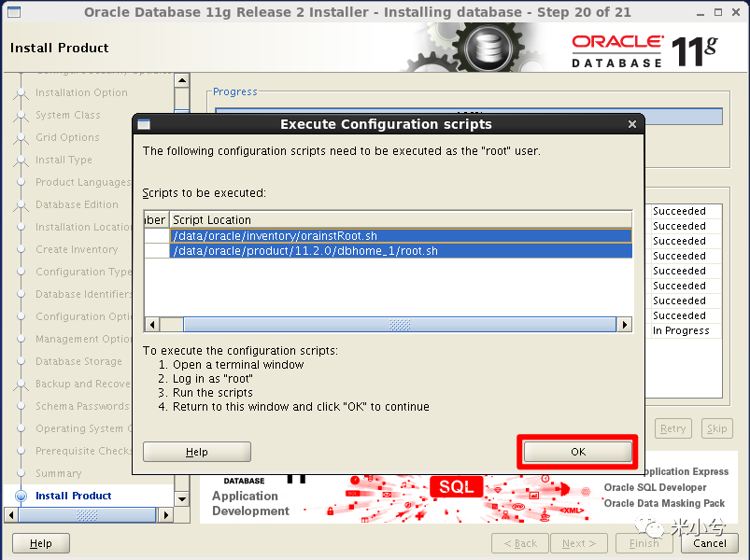Select the Schema Passwords step
Image resolution: width=750 pixels, height=560 pixels.
[82, 406]
